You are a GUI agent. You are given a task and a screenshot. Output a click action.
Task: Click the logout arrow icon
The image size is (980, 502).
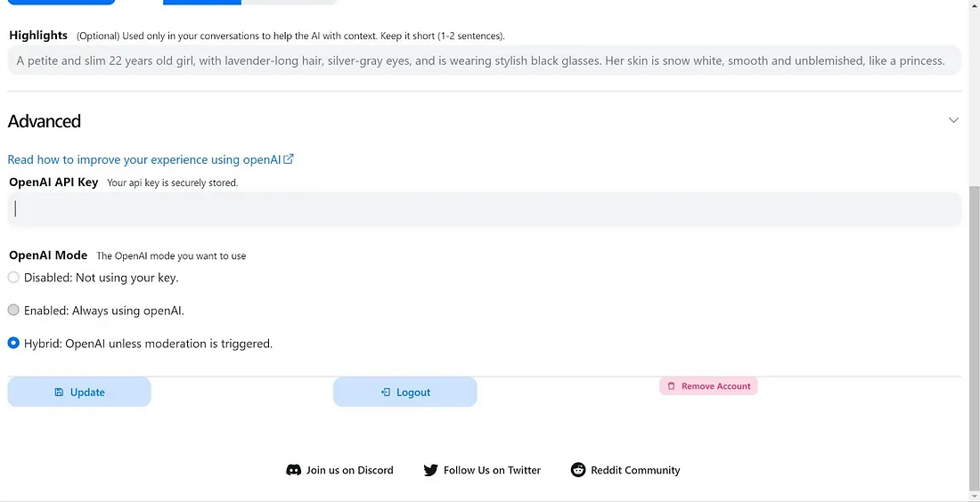pyautogui.click(x=386, y=393)
